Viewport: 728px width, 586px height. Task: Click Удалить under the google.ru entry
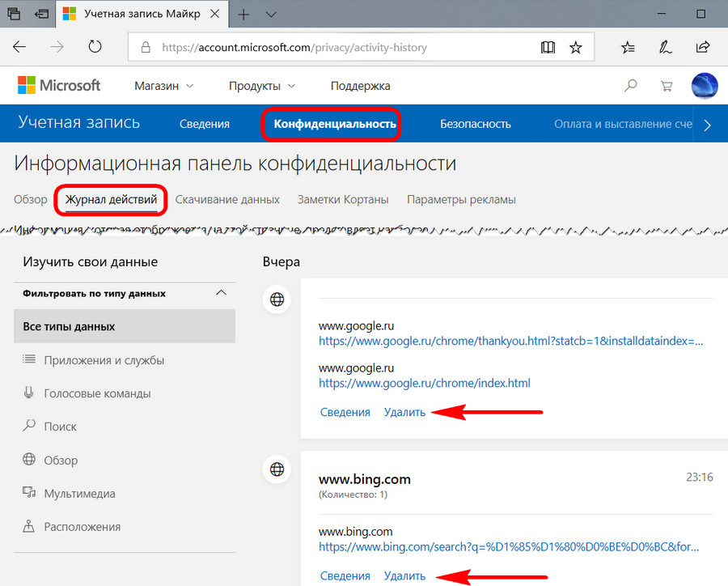(405, 412)
